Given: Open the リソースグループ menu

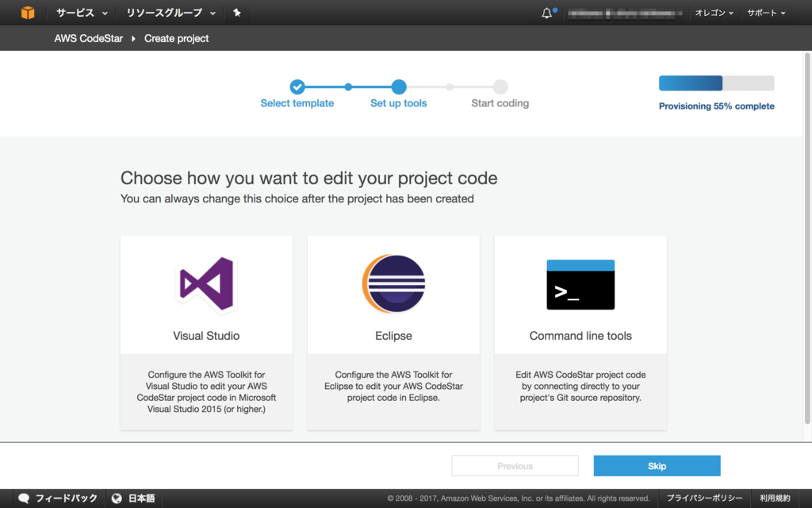Looking at the screenshot, I should pos(171,13).
